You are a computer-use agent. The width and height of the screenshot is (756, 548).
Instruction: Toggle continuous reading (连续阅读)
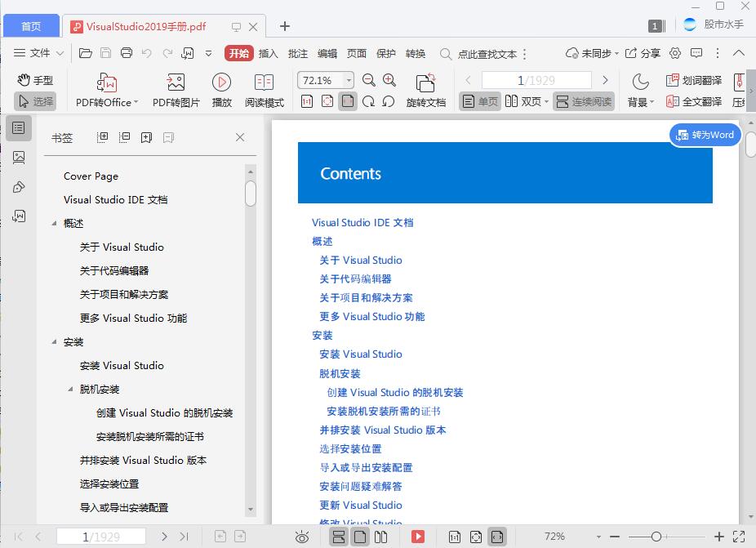[584, 101]
